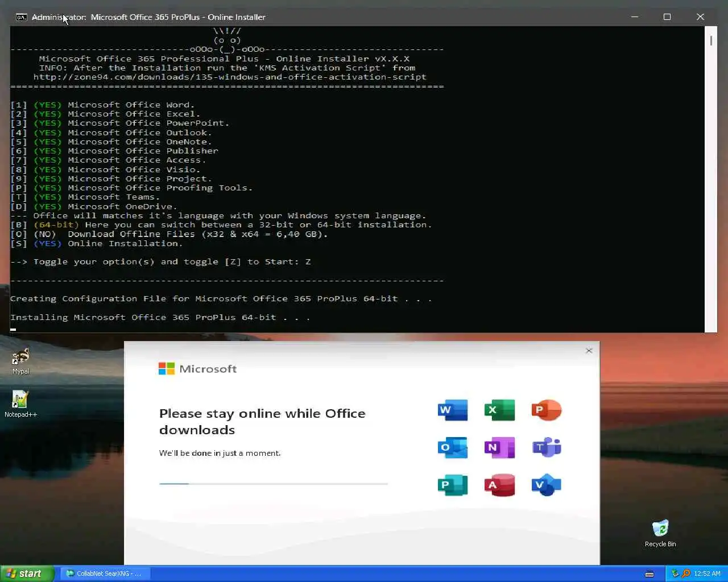Image resolution: width=728 pixels, height=582 pixels.
Task: Click the '[7] Microsoft Office Access' line
Action: pyautogui.click(x=108, y=160)
